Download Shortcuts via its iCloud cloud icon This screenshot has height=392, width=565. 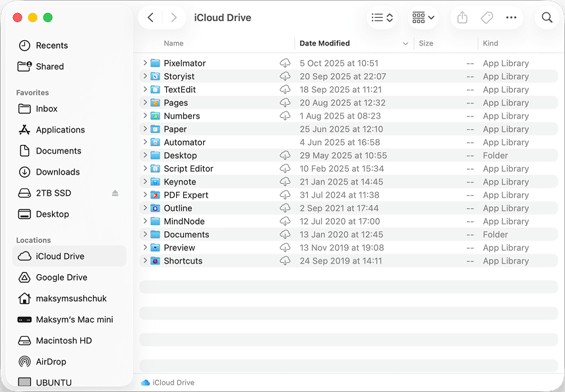(285, 261)
